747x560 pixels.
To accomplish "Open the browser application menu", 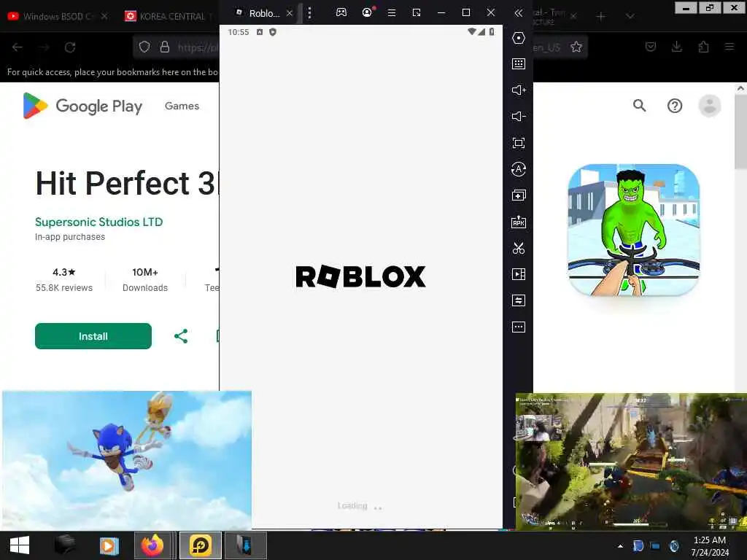I will pos(729,47).
